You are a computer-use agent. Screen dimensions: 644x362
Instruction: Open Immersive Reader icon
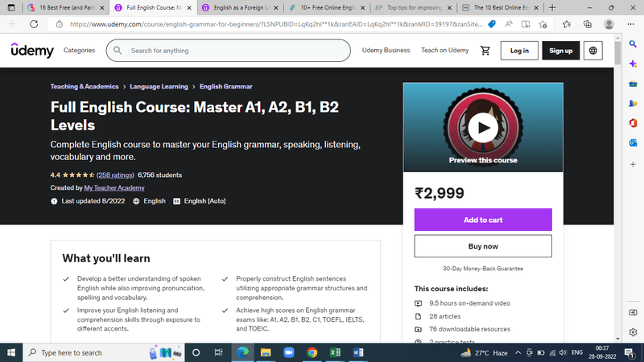pos(526,24)
